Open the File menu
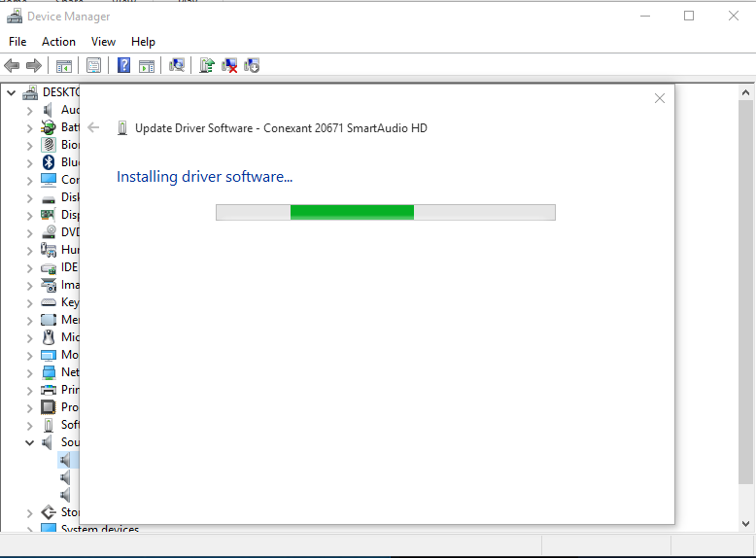The height and width of the screenshot is (558, 756). (x=17, y=42)
